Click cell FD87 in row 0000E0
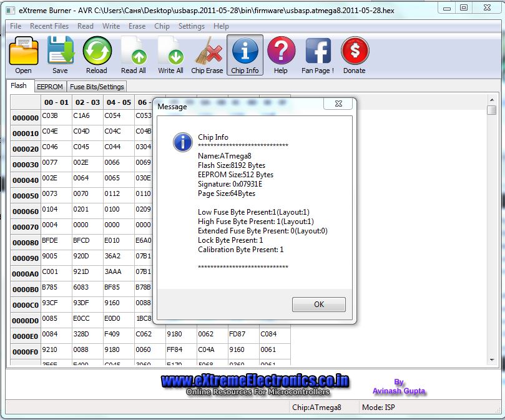Image resolution: width=505 pixels, height=420 pixels. [243, 336]
